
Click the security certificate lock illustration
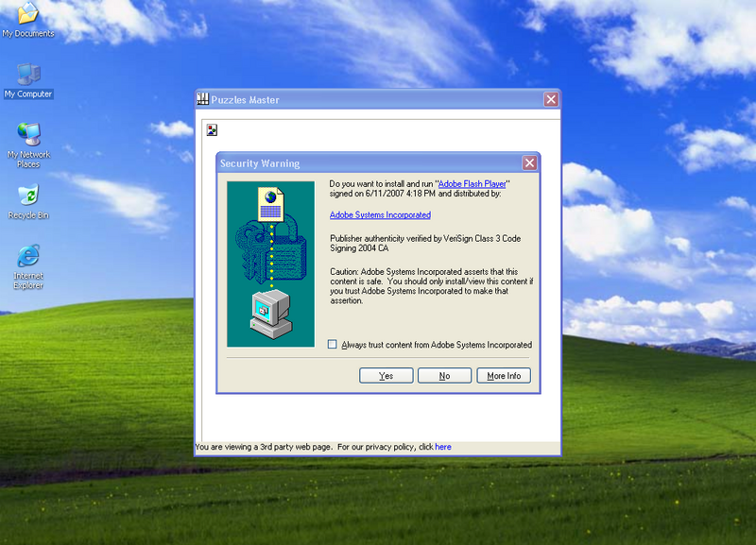[x=270, y=264]
